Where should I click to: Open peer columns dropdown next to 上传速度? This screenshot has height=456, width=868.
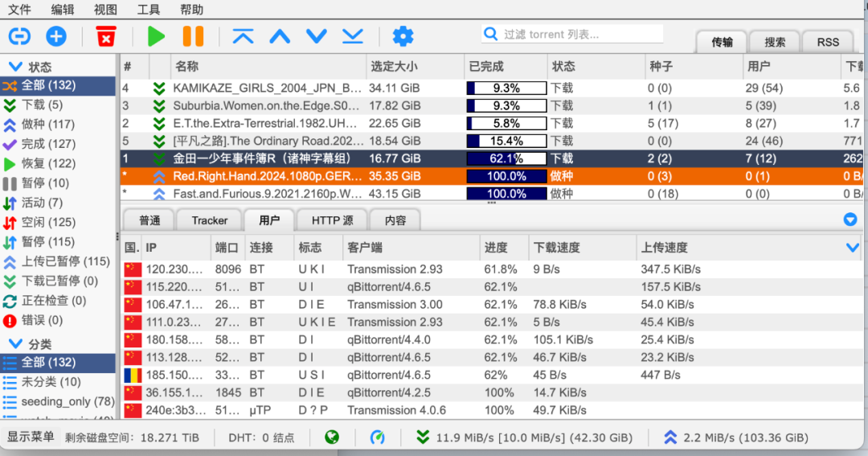(x=853, y=247)
